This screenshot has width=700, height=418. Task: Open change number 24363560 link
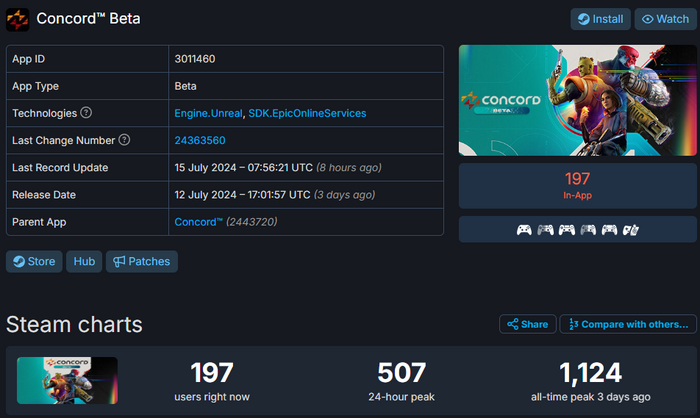coord(200,141)
